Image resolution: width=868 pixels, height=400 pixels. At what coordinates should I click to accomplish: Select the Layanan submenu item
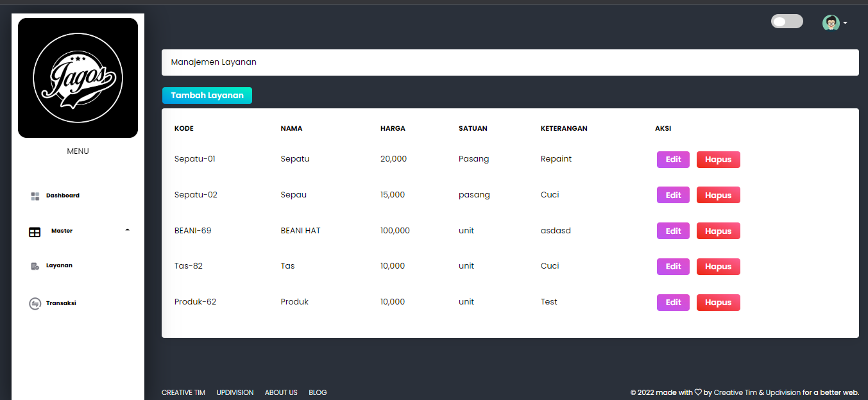(59, 265)
